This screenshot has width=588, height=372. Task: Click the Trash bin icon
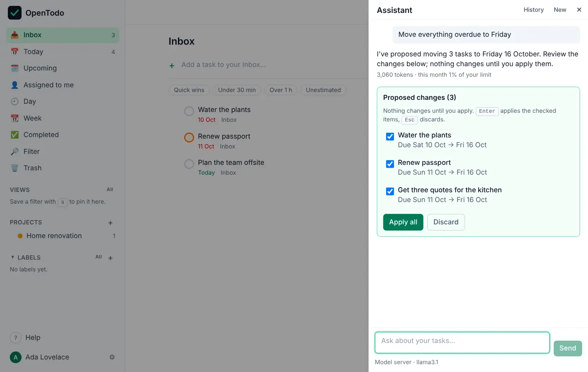15,168
